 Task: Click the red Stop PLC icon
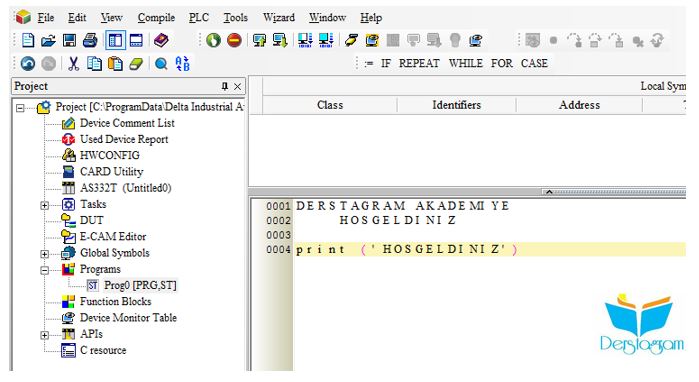click(x=234, y=41)
